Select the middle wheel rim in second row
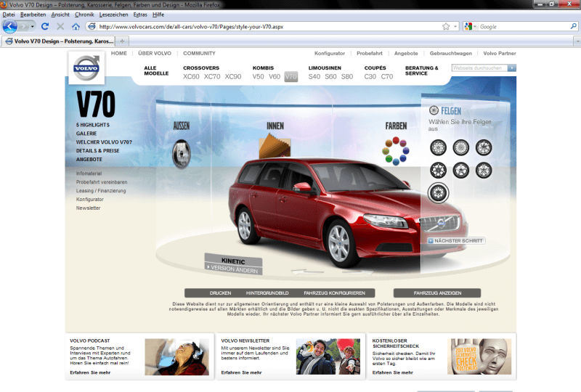Image resolution: width=581 pixels, height=392 pixels. click(461, 171)
